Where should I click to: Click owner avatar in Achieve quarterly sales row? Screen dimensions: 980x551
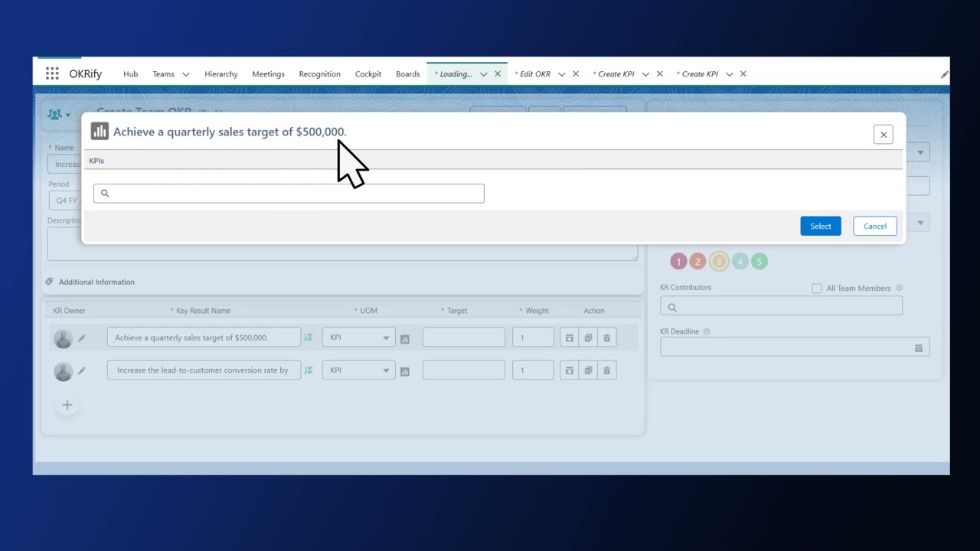coord(64,337)
